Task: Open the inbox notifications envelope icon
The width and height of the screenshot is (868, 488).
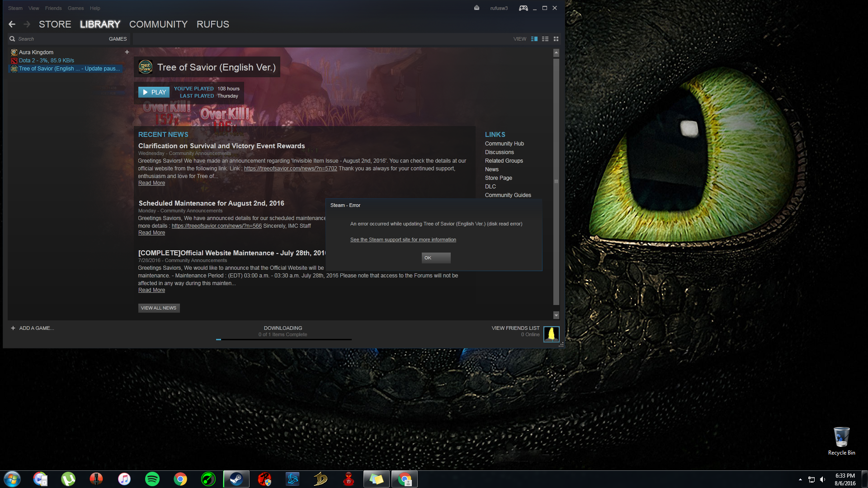Action: click(476, 8)
